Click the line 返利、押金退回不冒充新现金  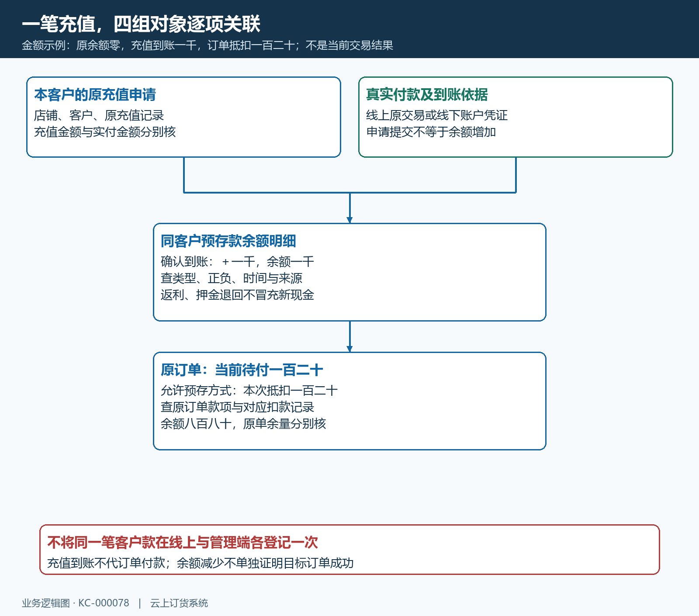pos(237,295)
